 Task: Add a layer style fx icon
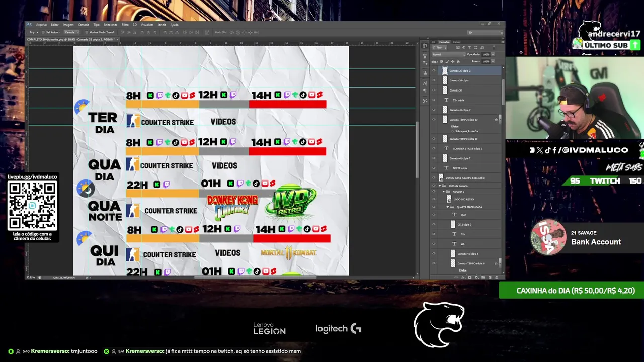[463, 277]
